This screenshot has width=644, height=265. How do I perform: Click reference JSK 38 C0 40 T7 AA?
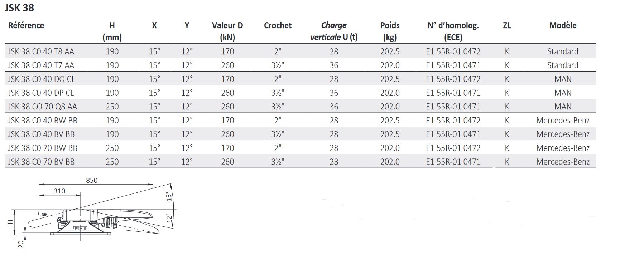(x=41, y=65)
